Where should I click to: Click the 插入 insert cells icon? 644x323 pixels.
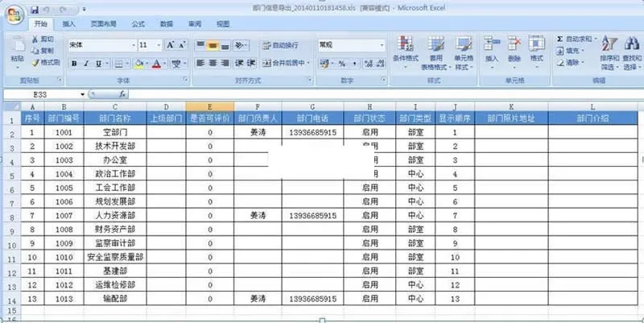[492, 43]
